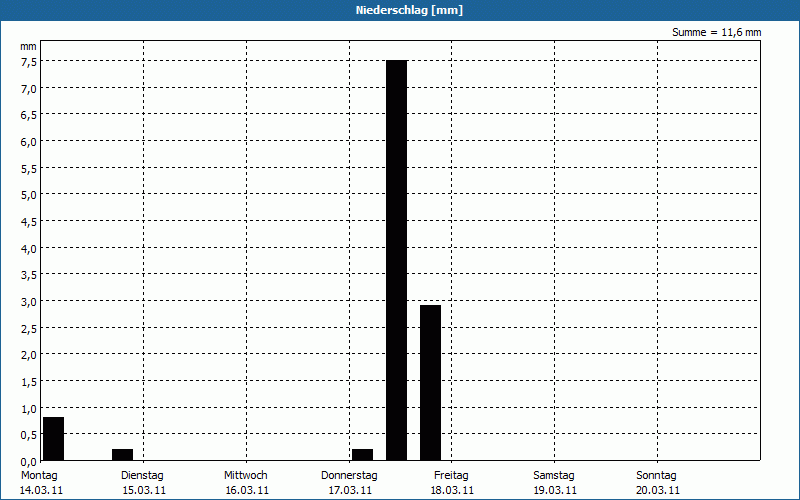Click the small bar just before Dienstag

click(122, 455)
